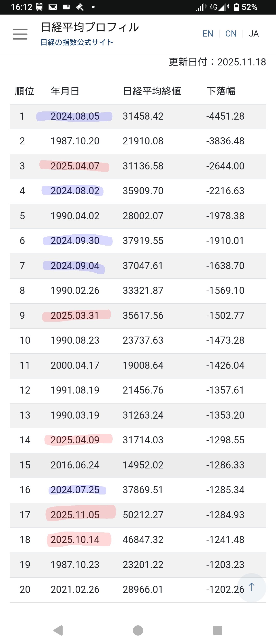Tap the highlighted date 2025.11.05
This screenshot has height=644, width=276.
75,515
